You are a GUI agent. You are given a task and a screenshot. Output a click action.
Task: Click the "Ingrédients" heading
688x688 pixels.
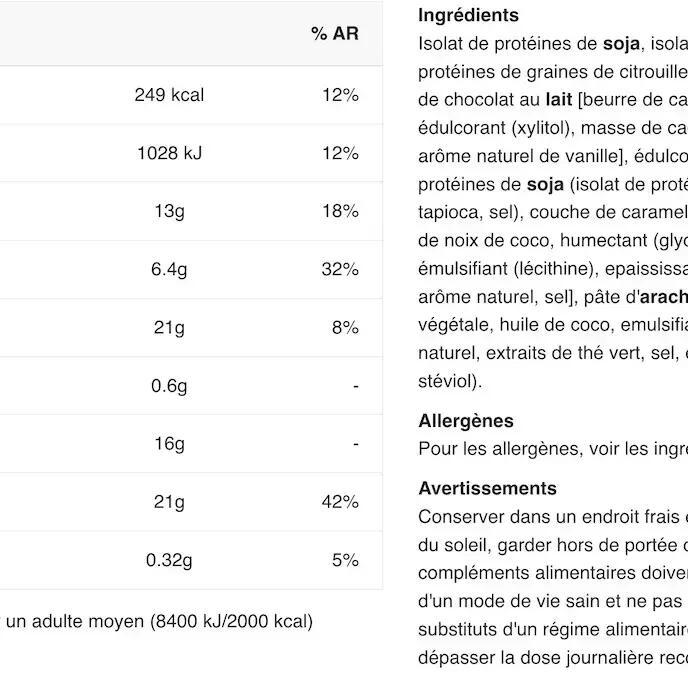tap(468, 15)
